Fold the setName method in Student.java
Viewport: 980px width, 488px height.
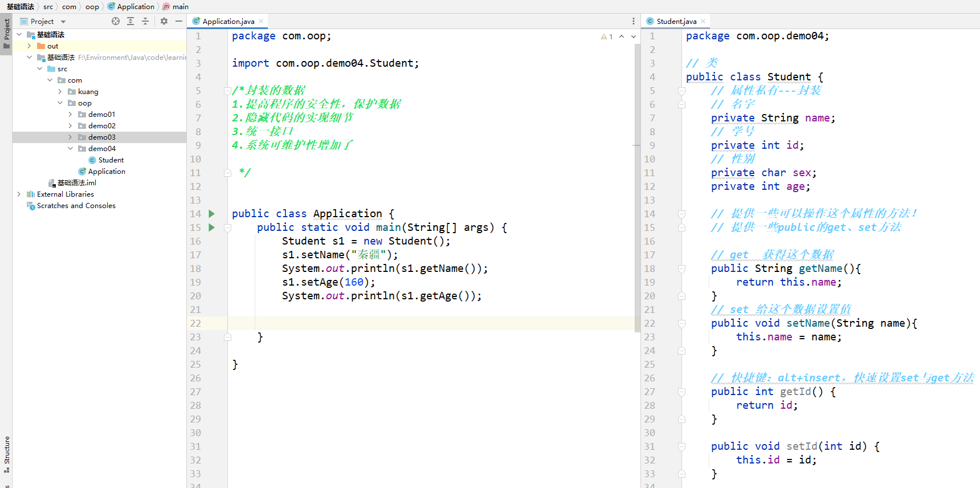(681, 323)
